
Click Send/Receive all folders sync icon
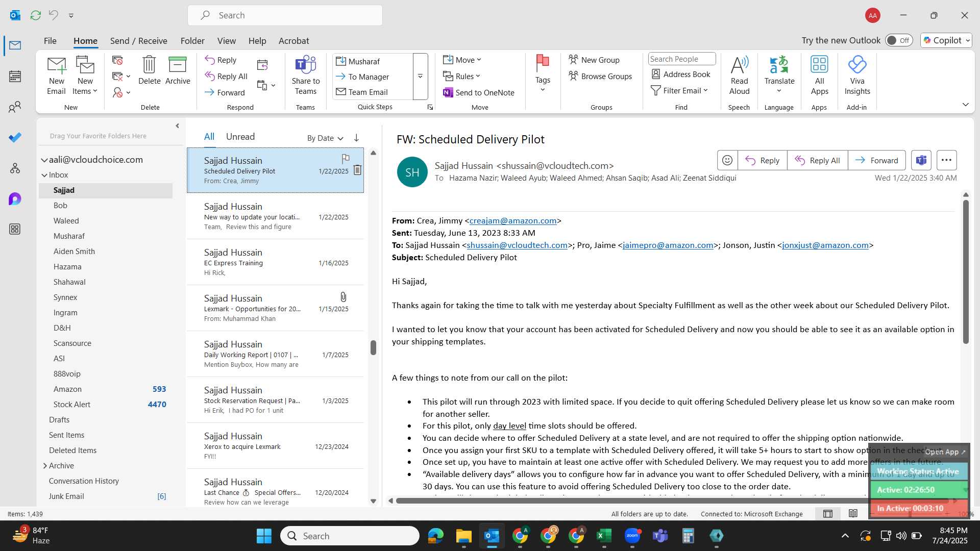[35, 15]
